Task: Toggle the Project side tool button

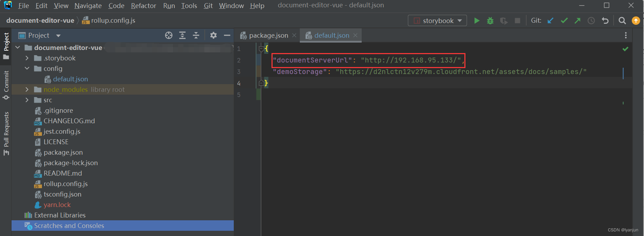Action: point(6,46)
